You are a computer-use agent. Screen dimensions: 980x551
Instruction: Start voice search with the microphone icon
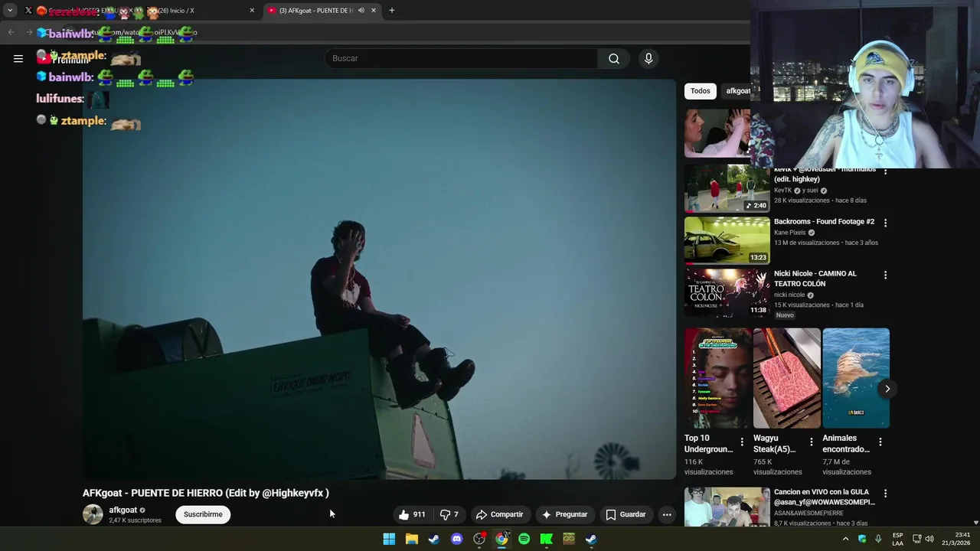[x=648, y=58]
